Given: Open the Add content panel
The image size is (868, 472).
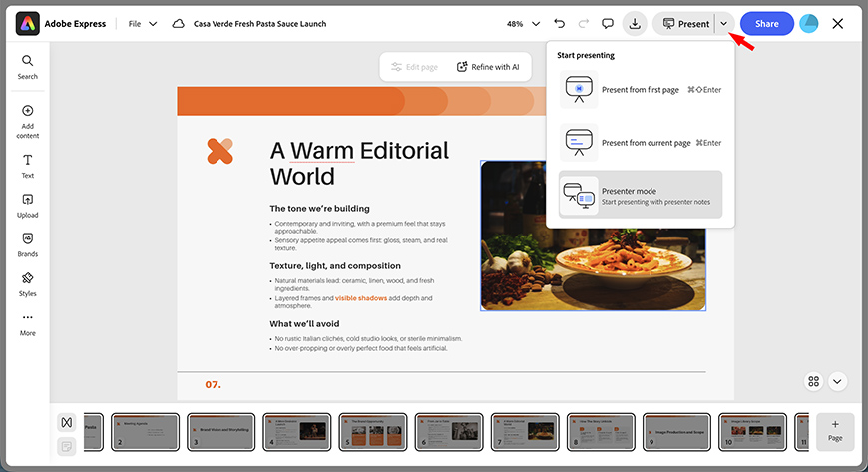Looking at the screenshot, I should click(27, 122).
